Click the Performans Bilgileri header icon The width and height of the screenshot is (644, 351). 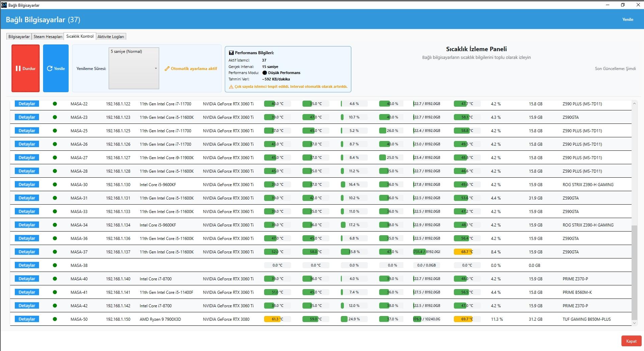click(231, 53)
